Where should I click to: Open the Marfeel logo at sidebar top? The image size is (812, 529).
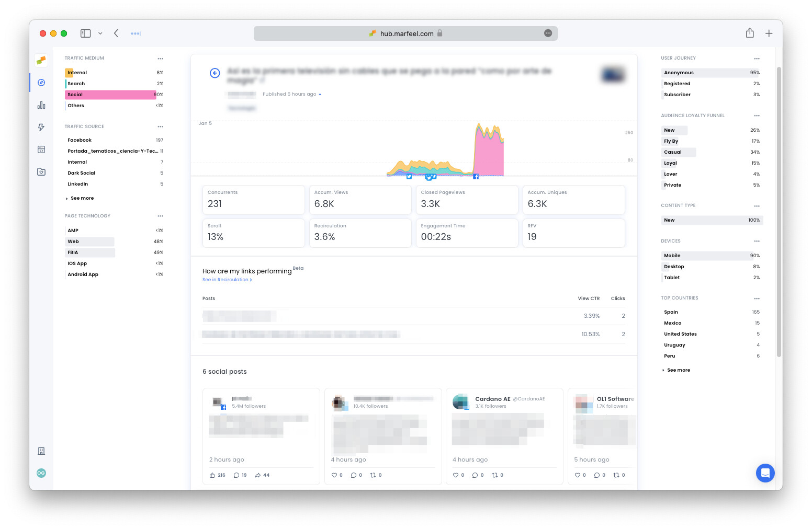tap(41, 60)
